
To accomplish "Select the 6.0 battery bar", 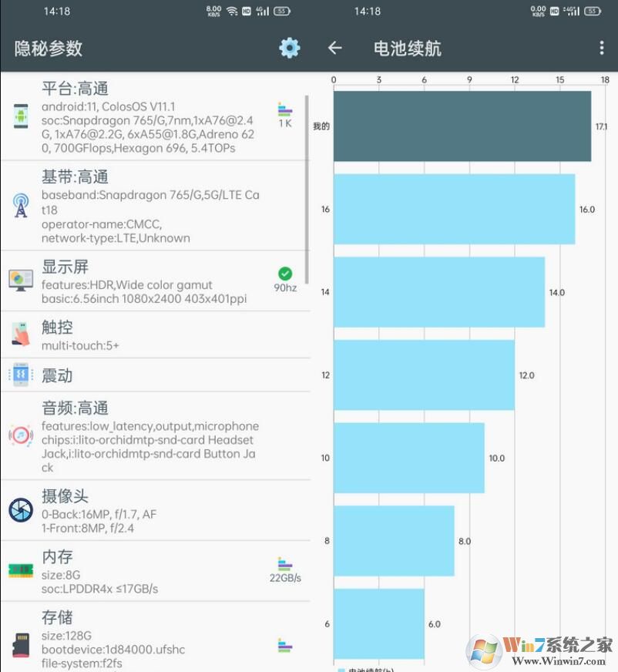I will [379, 623].
